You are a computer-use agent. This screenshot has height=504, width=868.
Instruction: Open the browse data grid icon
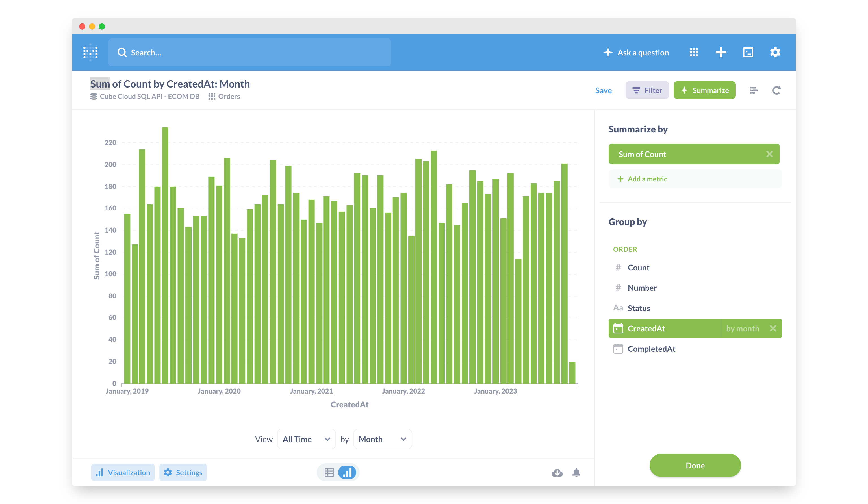click(694, 52)
